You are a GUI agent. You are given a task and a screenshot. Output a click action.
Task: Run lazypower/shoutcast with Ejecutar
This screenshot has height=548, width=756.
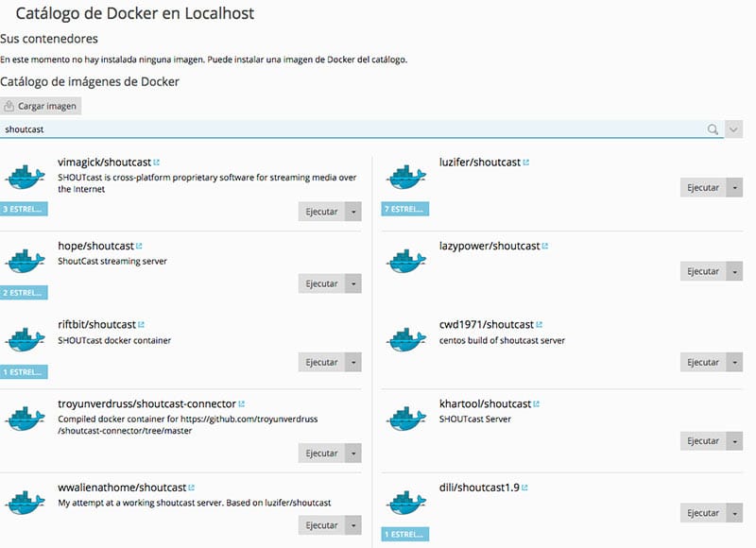tap(703, 271)
